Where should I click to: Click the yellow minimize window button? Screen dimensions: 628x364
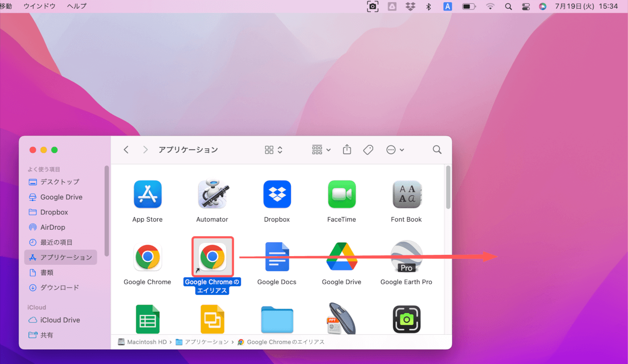[x=44, y=150]
